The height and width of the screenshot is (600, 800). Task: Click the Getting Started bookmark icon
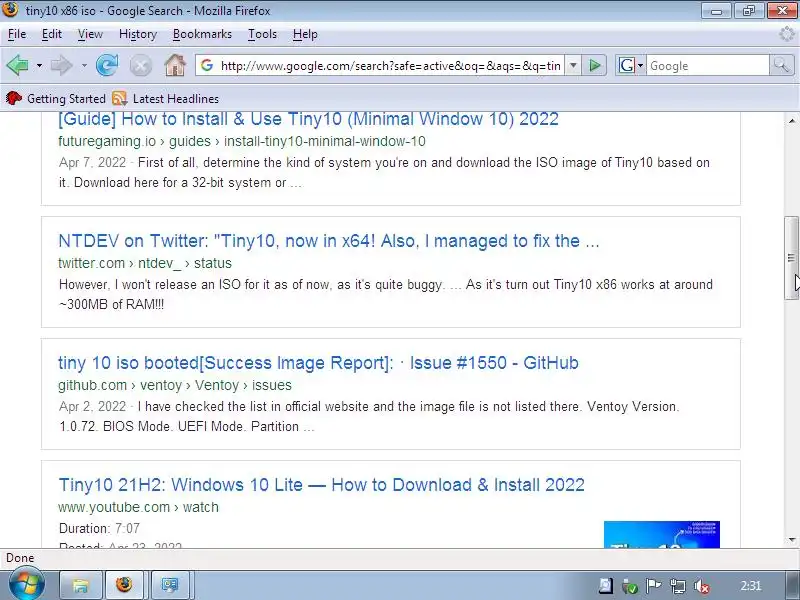[x=14, y=98]
